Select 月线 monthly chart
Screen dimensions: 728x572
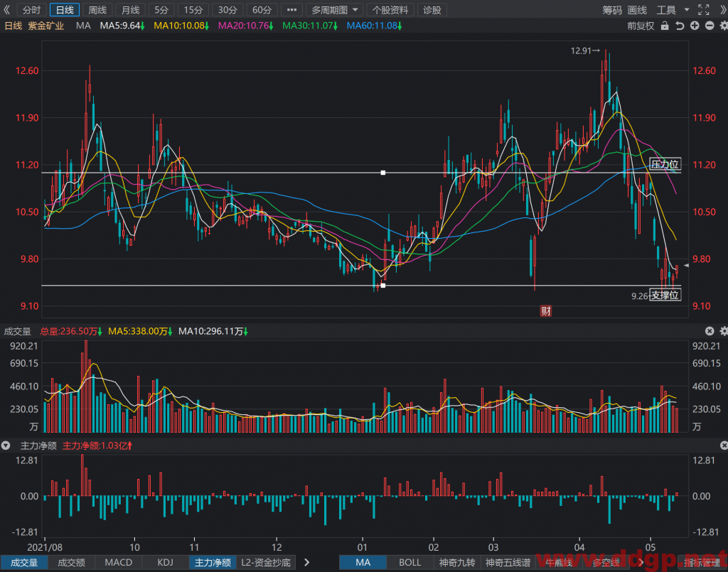click(131, 10)
